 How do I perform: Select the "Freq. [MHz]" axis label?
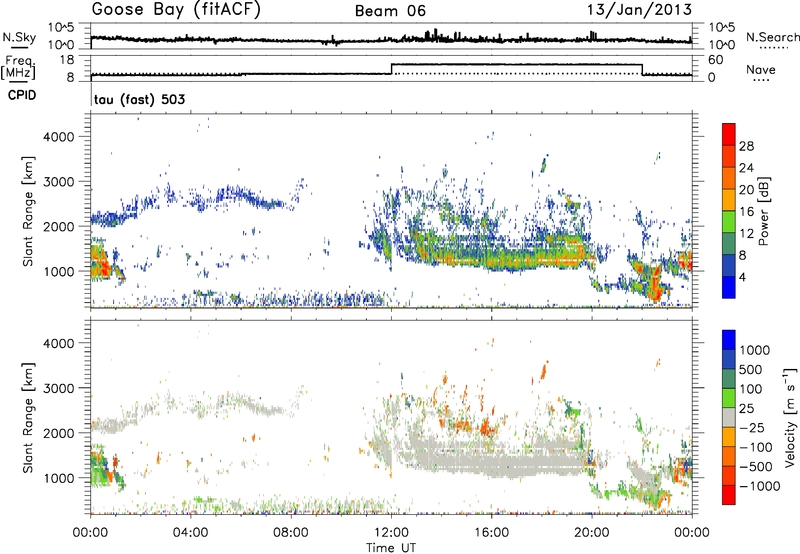[x=19, y=68]
